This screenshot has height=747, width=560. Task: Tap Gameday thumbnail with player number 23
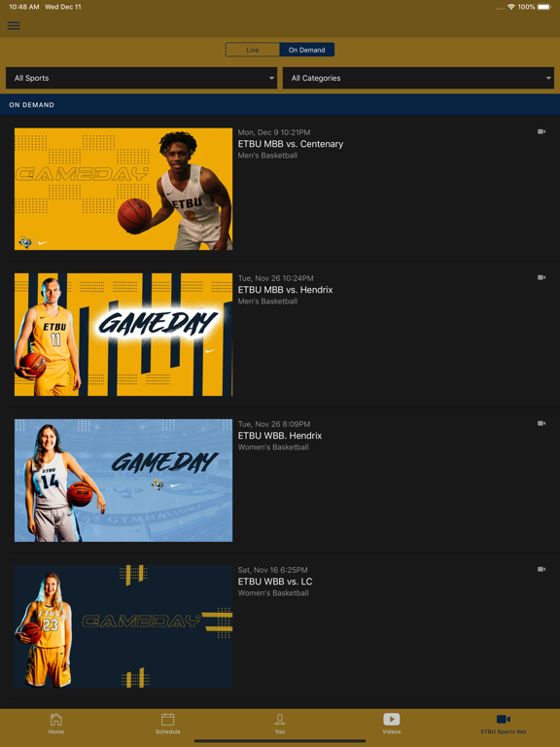click(123, 626)
